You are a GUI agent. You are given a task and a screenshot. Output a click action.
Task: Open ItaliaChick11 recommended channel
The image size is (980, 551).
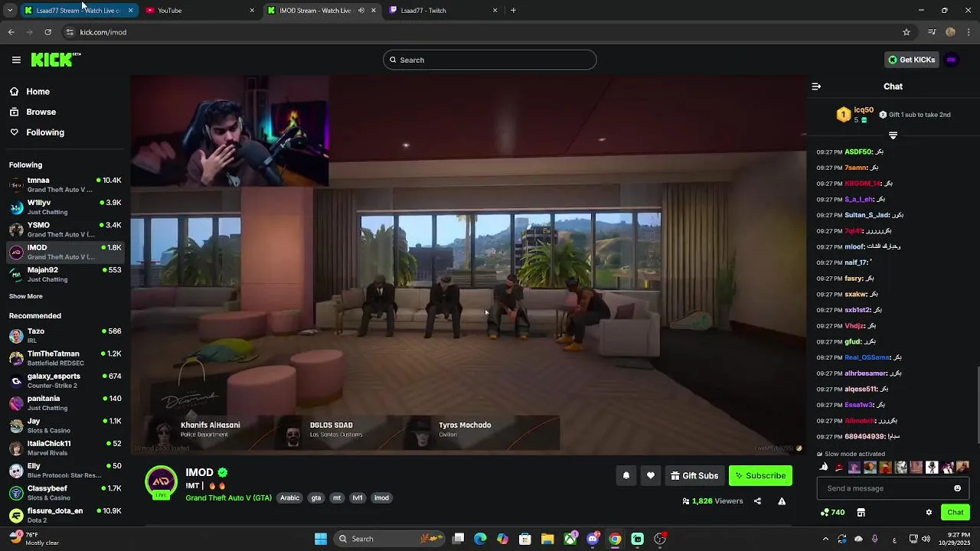tap(65, 448)
